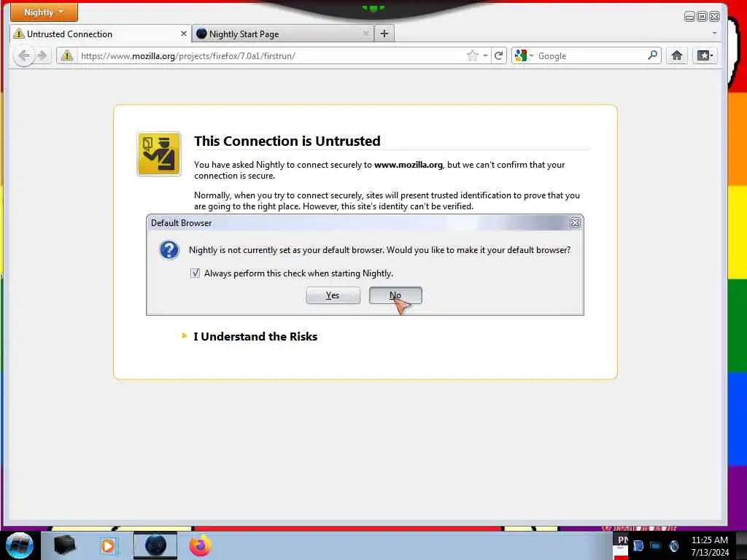
Task: Open the List all tabs dropdown arrow
Action: coord(714,34)
